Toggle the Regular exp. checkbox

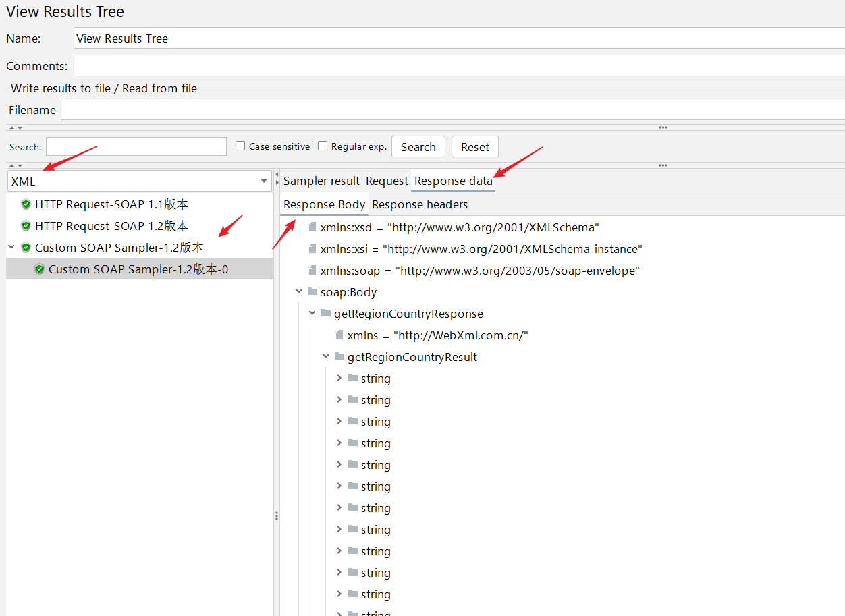[x=323, y=146]
